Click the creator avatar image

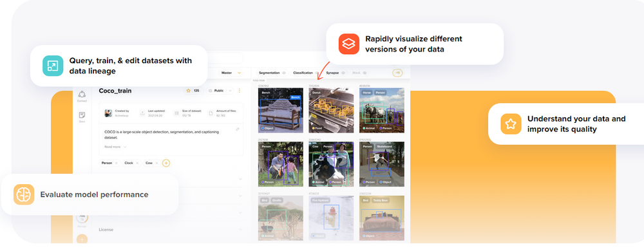pyautogui.click(x=108, y=113)
